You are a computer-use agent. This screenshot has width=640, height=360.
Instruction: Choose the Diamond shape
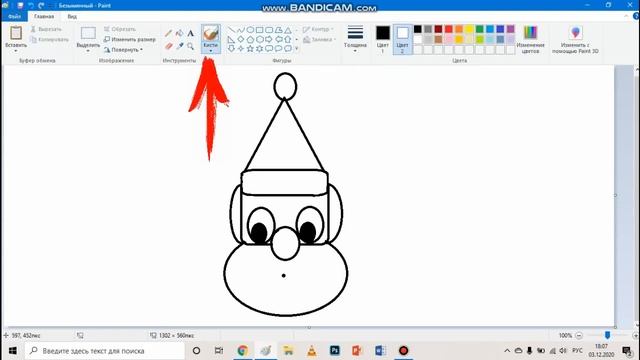[240, 40]
